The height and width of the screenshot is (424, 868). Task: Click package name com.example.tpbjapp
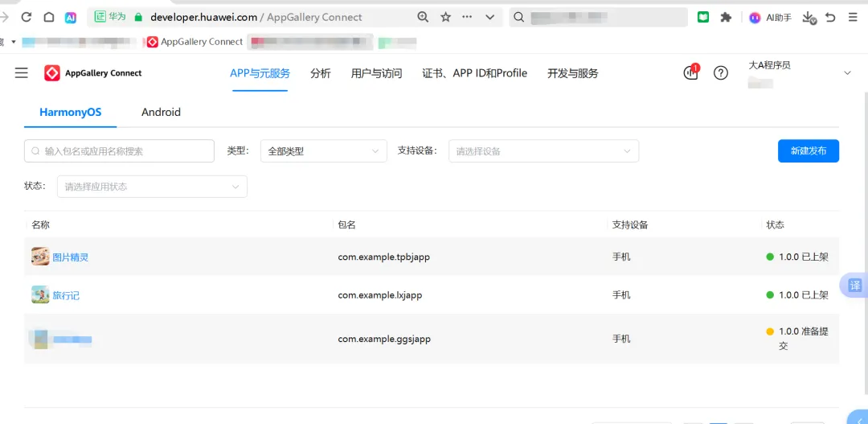pyautogui.click(x=384, y=257)
